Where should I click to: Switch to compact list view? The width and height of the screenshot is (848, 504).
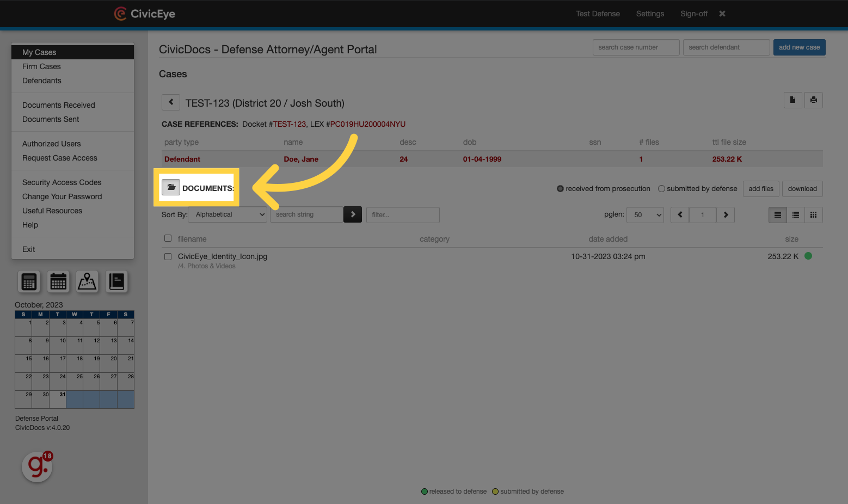[778, 215]
